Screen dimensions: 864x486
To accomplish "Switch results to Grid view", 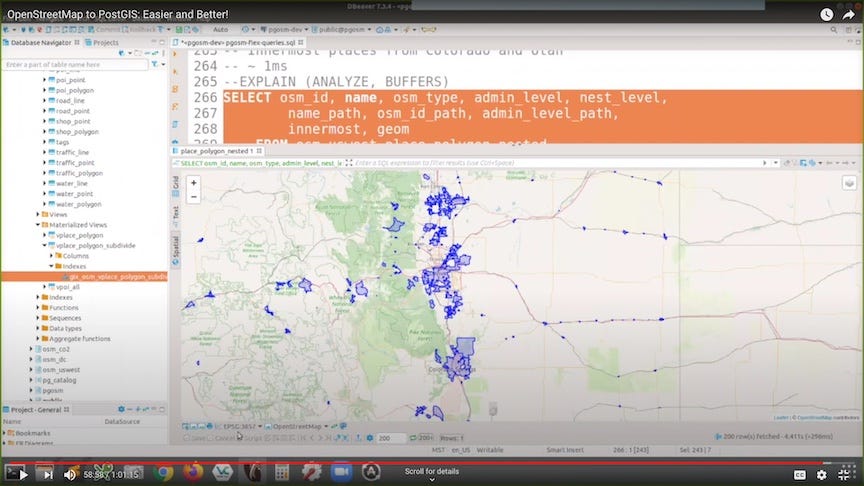I will point(176,186).
